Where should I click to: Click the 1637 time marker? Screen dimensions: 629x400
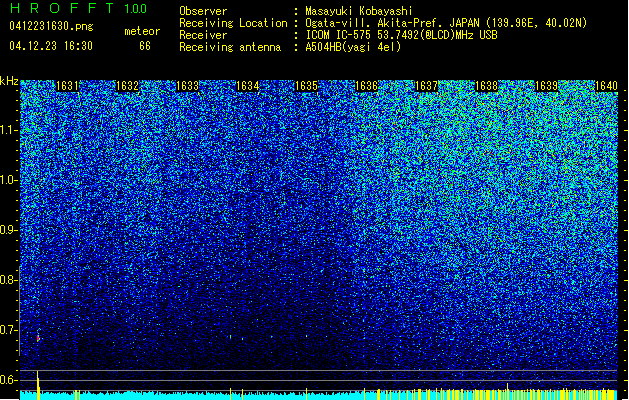click(426, 86)
